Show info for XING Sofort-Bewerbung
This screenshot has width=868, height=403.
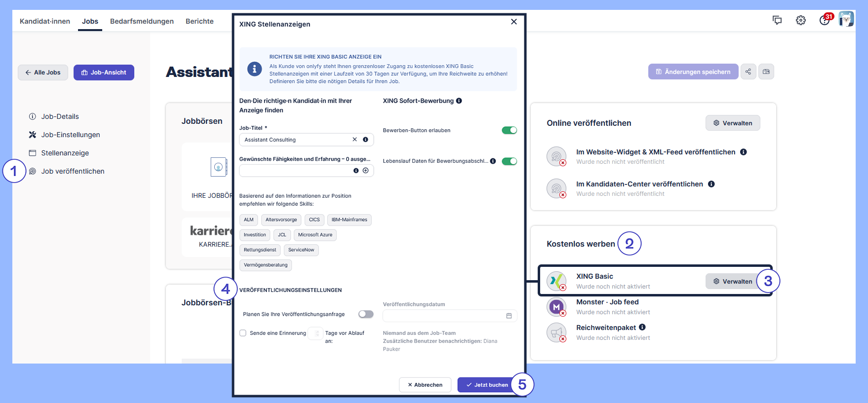click(459, 101)
